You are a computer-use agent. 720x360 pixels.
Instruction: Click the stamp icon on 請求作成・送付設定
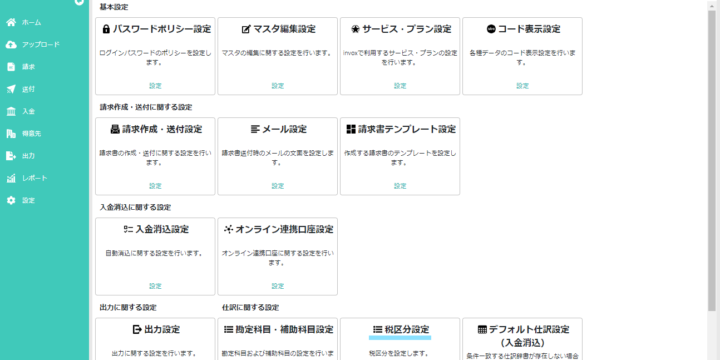pyautogui.click(x=115, y=129)
